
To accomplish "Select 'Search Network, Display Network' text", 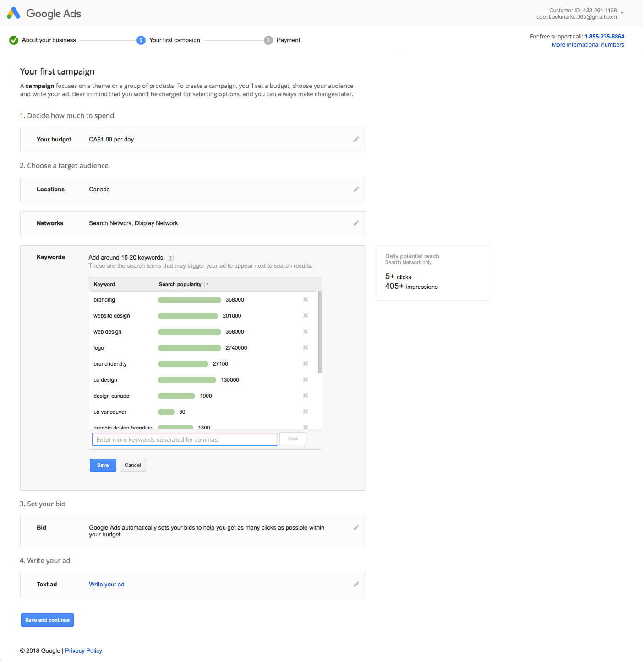I will coord(133,223).
